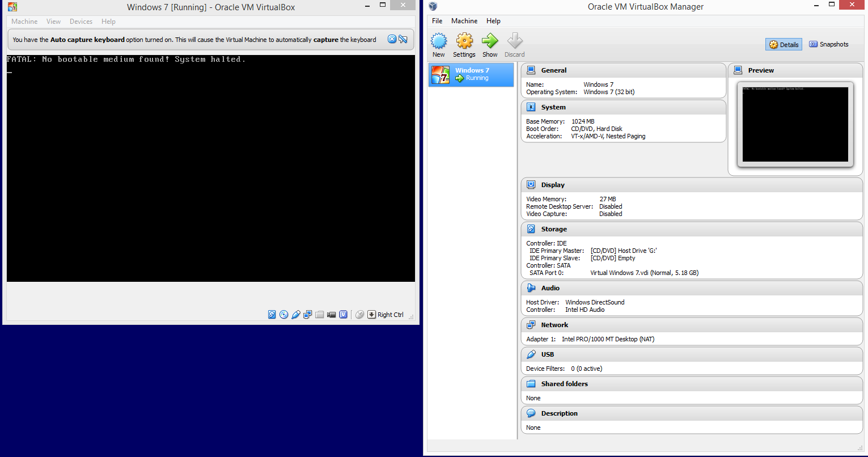Click the video capture status icon
Image resolution: width=868 pixels, height=457 pixels.
tap(332, 314)
